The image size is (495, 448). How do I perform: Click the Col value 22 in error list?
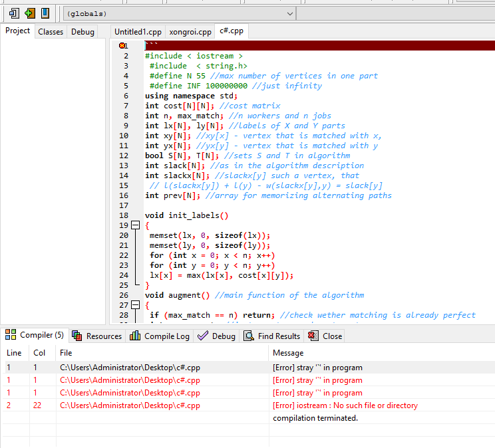tap(37, 405)
